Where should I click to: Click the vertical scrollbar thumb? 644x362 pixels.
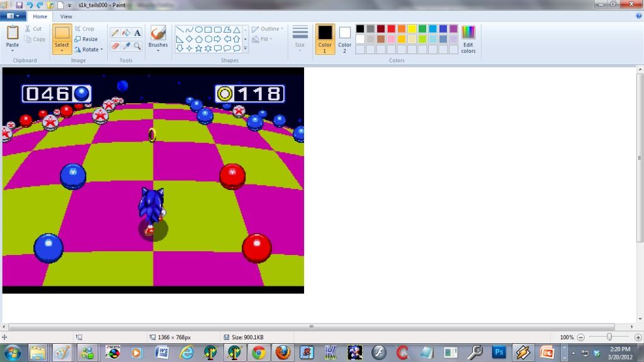(640, 158)
